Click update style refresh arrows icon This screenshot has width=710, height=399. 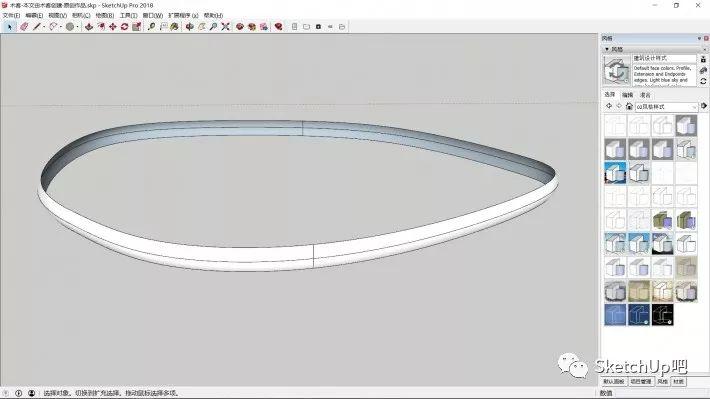pos(703,81)
